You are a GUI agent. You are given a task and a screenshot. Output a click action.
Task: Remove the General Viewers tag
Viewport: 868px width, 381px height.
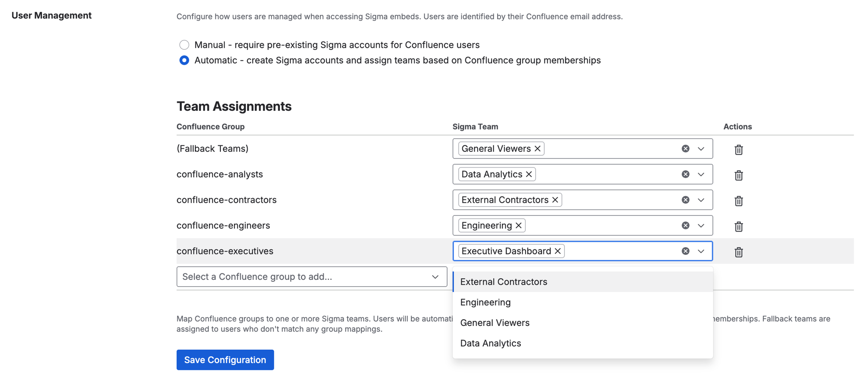[x=537, y=149]
